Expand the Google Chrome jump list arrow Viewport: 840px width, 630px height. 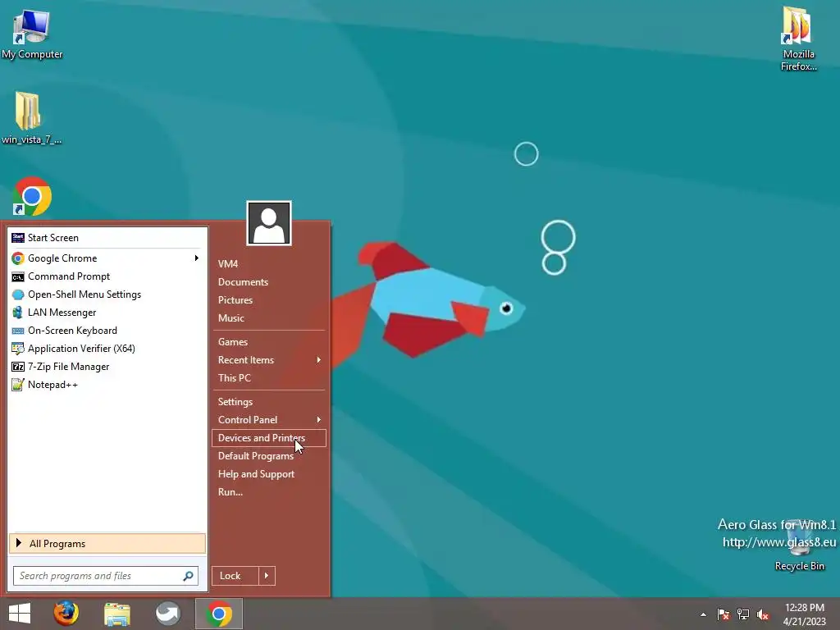click(197, 258)
